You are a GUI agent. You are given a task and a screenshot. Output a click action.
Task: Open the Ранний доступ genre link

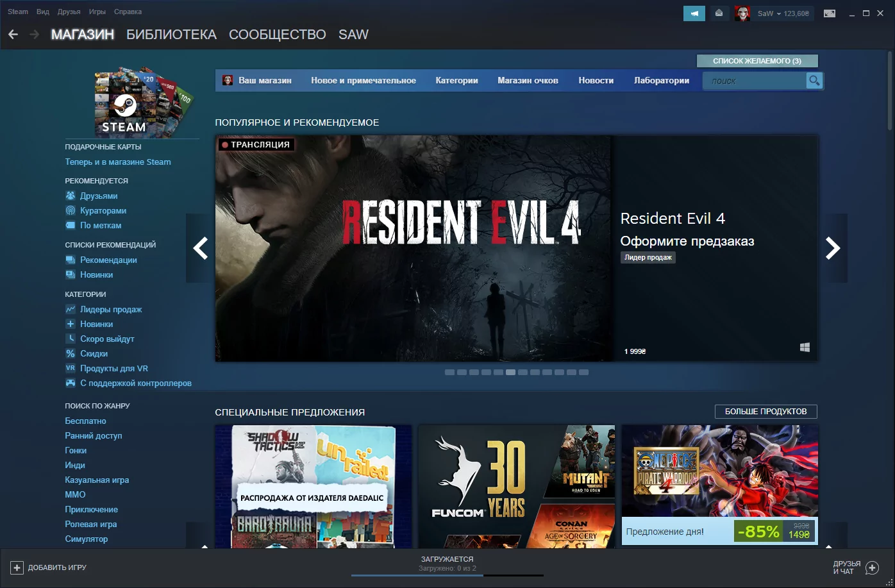coord(93,435)
